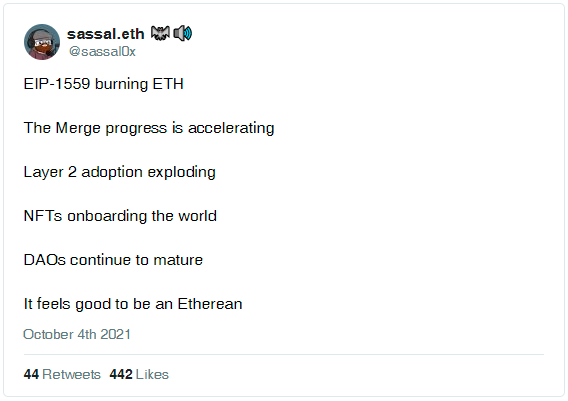Image resolution: width=568 pixels, height=401 pixels.
Task: Click the feels good to be Etherean line
Action: [x=133, y=304]
